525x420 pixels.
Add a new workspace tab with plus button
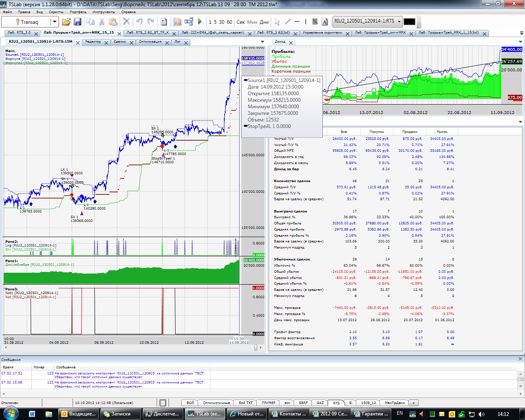(413, 403)
